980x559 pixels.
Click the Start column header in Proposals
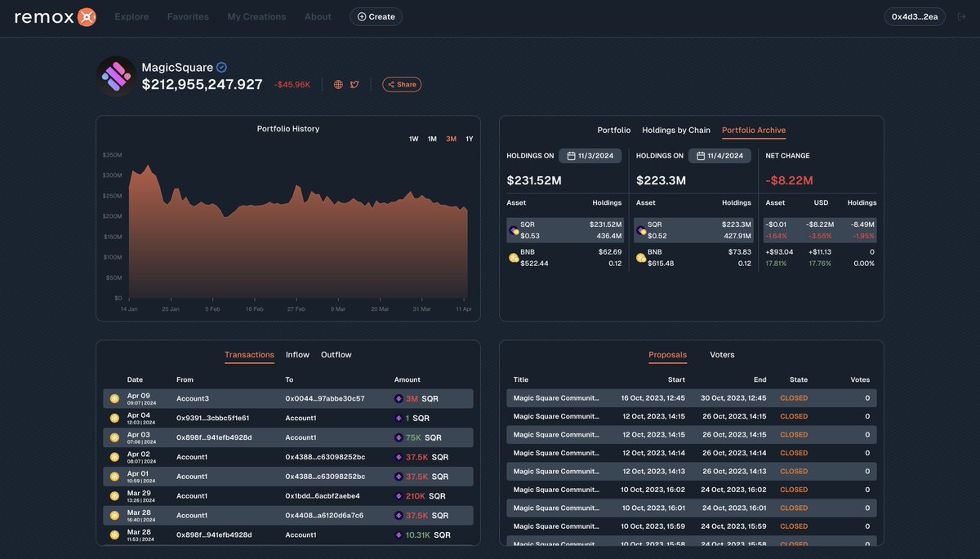(676, 379)
